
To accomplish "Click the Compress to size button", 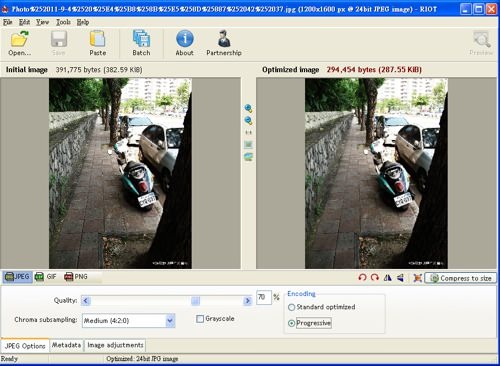I will pyautogui.click(x=461, y=278).
